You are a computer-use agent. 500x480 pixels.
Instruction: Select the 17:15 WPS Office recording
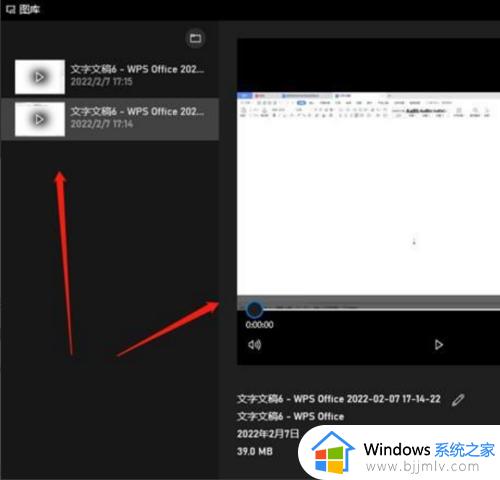(x=110, y=77)
